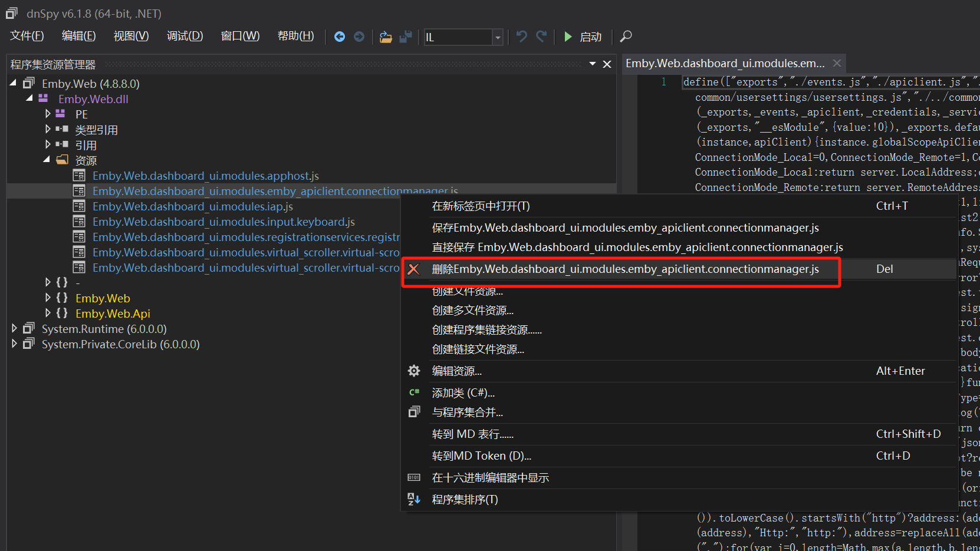Expand the PE node
Image resolution: width=980 pixels, height=551 pixels.
(48, 114)
